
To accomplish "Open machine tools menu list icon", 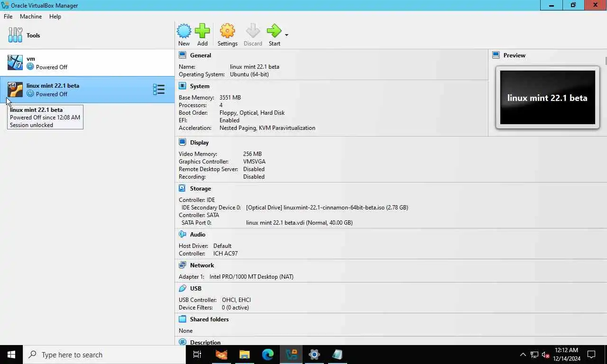I will (158, 90).
